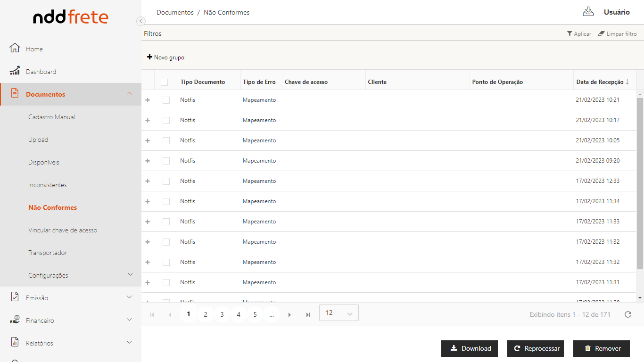Screen dimensions: 644x362
Task: Collapse the sidebar with arrow icon
Action: 140,21
